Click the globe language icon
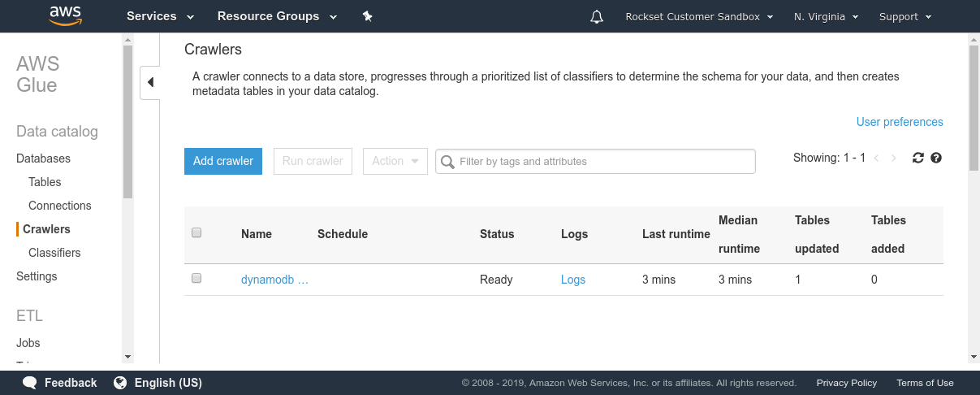The width and height of the screenshot is (980, 395). [x=120, y=383]
